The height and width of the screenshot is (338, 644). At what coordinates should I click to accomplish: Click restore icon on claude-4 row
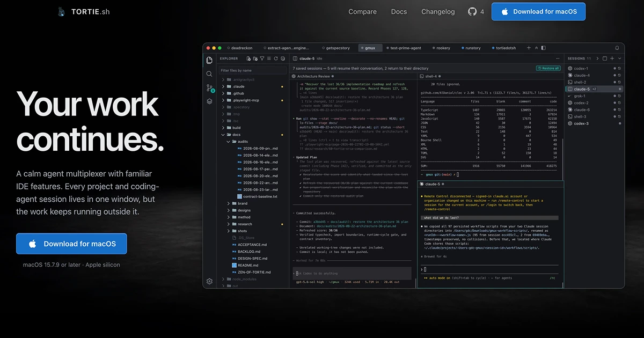click(619, 75)
